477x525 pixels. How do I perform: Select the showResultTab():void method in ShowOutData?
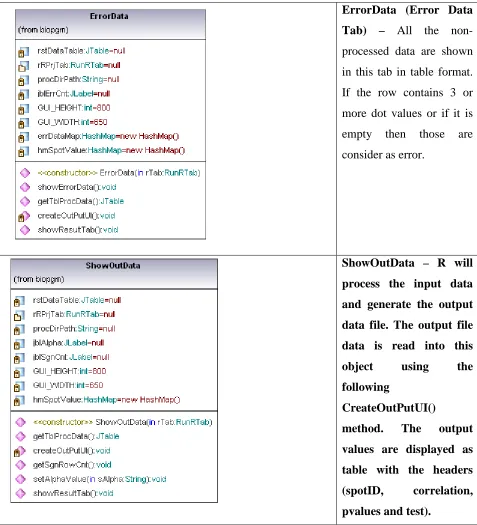[73, 493]
